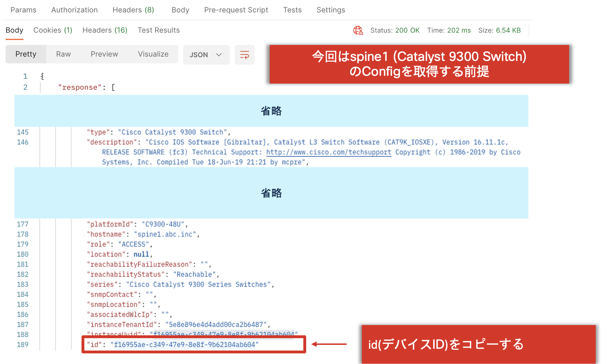This screenshot has width=601, height=364.
Task: Click the snmpLocation line
Action: (x=124, y=305)
